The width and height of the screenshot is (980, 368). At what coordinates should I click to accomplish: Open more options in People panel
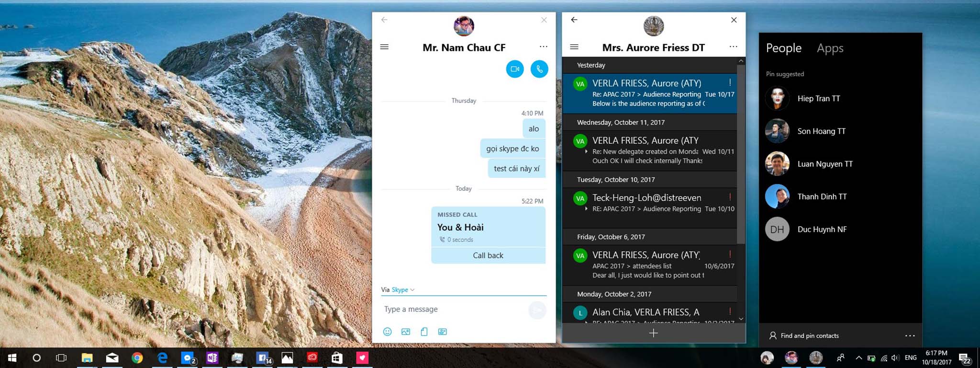point(910,336)
